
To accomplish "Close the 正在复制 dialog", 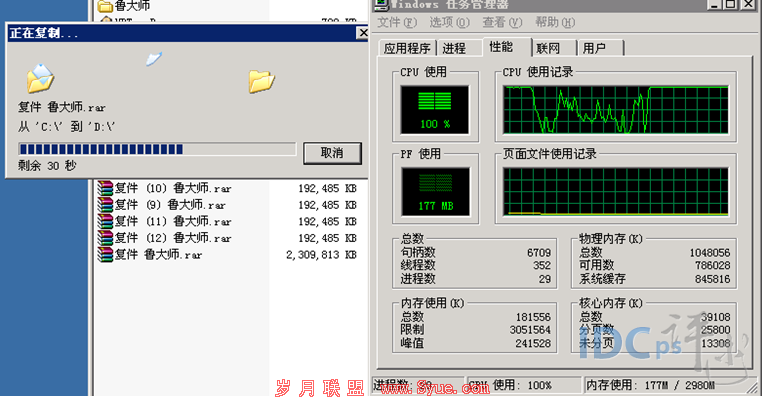I will click(x=363, y=33).
